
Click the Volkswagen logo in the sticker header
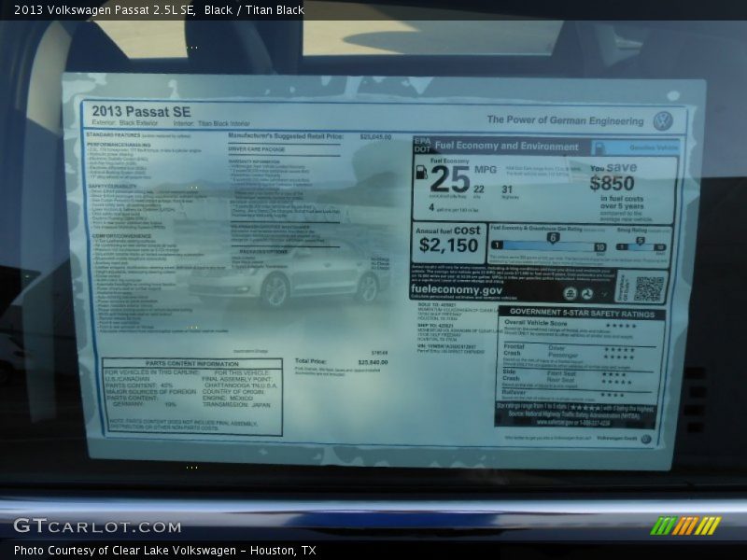(x=663, y=120)
